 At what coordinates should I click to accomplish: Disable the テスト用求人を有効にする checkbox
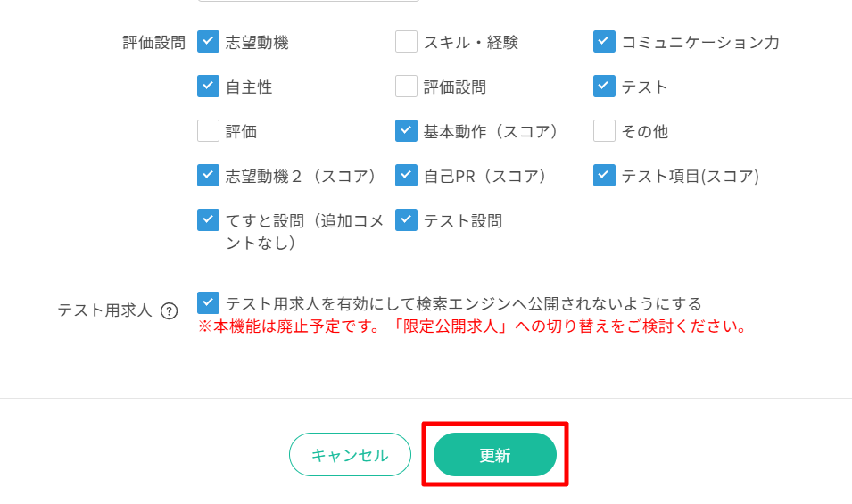click(x=208, y=303)
